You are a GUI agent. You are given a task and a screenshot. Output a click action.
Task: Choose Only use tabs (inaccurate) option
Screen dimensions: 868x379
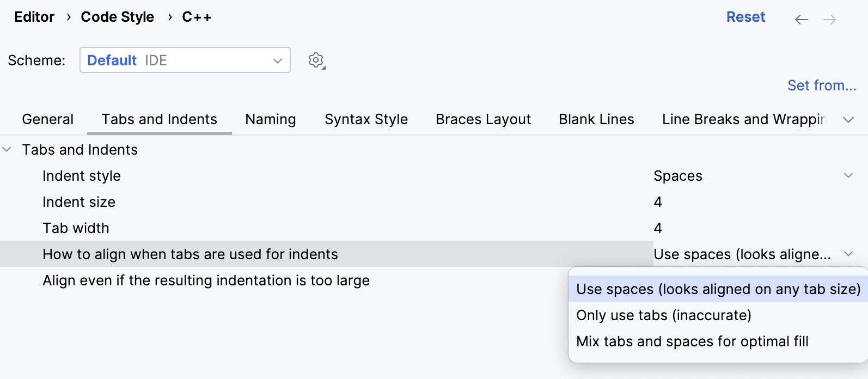(x=664, y=315)
